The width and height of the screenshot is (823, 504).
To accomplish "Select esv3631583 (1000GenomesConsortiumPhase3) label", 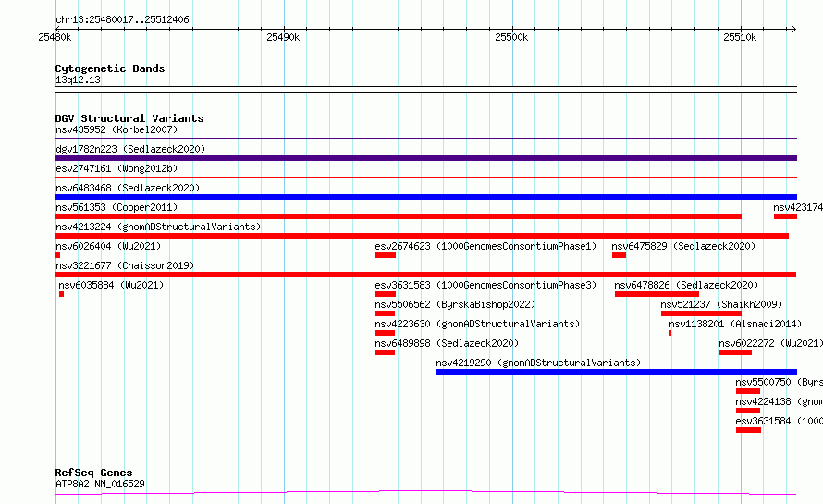I will coord(485,285).
